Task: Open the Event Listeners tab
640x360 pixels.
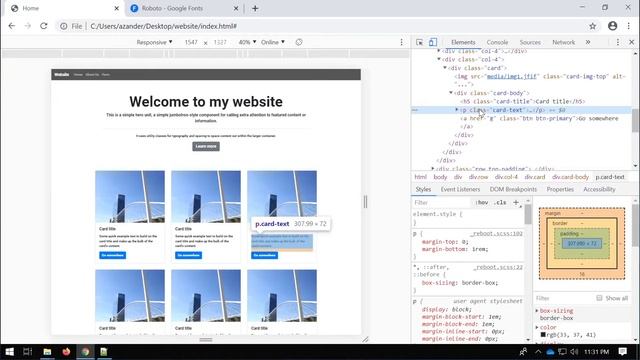Action: (460, 189)
